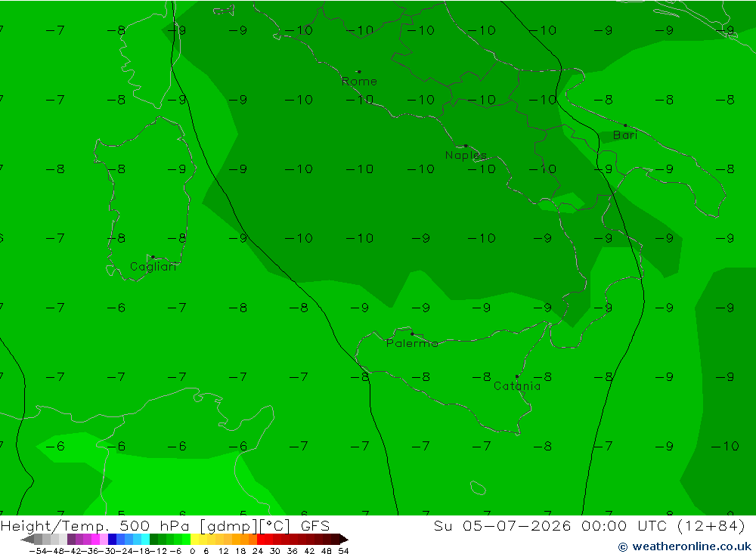Click the '00:00 UTC' time text
756x554 pixels.
(x=625, y=525)
